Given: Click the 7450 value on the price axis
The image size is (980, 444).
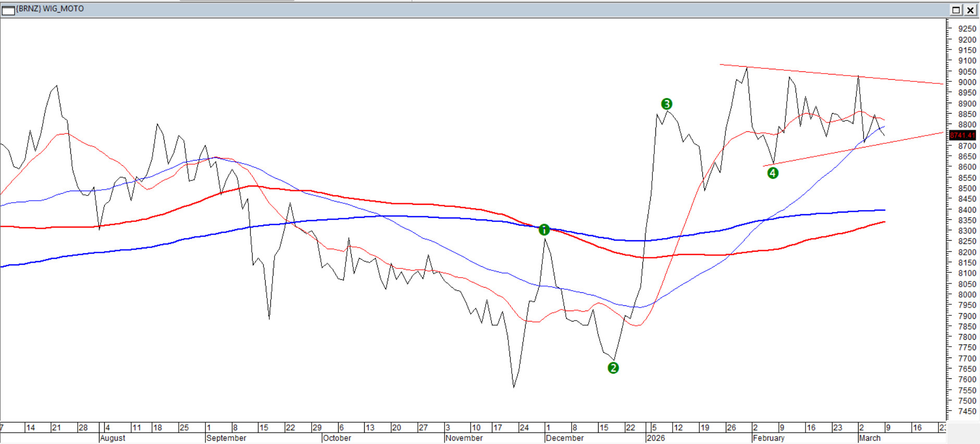Looking at the screenshot, I should point(967,412).
